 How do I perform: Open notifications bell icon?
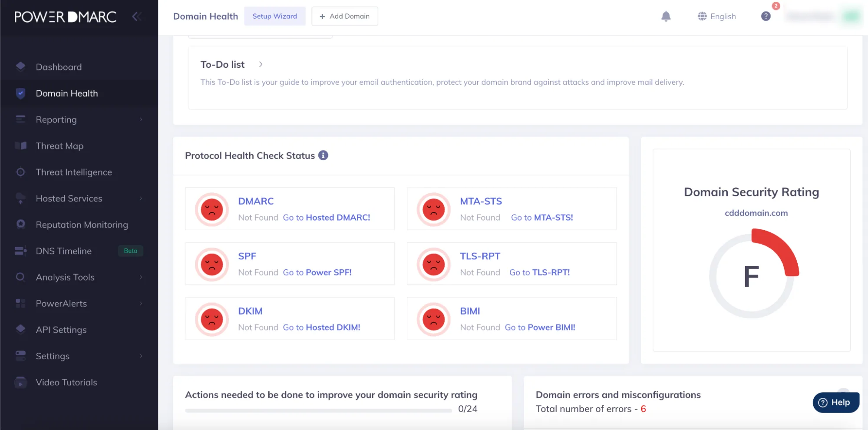pyautogui.click(x=666, y=17)
